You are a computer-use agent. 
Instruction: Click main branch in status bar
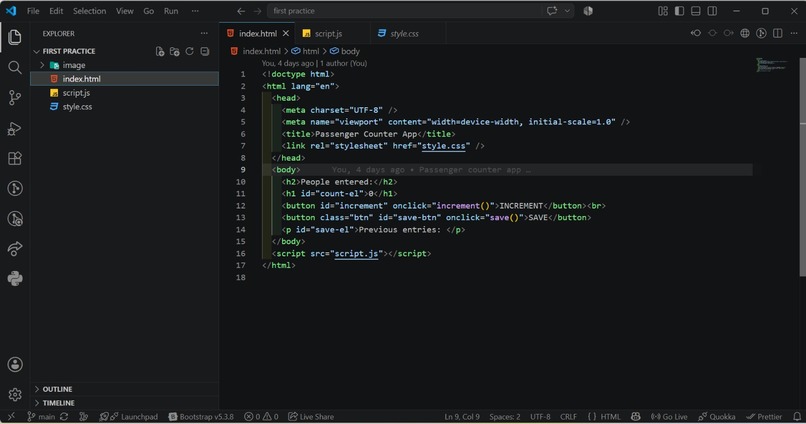pos(42,417)
